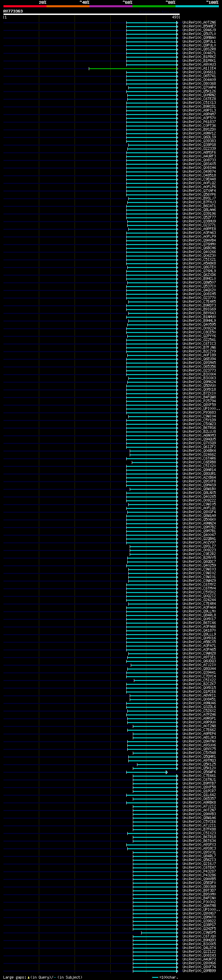Select label UniRef100_A9SPX3
222x980 pixels.
coord(199,844)
